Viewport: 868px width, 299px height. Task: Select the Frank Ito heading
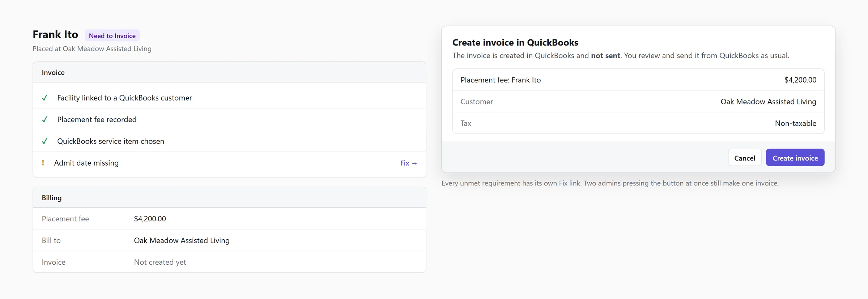click(55, 34)
